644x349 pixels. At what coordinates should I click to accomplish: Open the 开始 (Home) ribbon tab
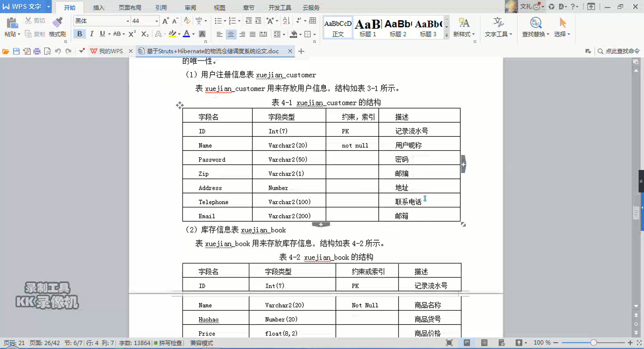click(70, 7)
